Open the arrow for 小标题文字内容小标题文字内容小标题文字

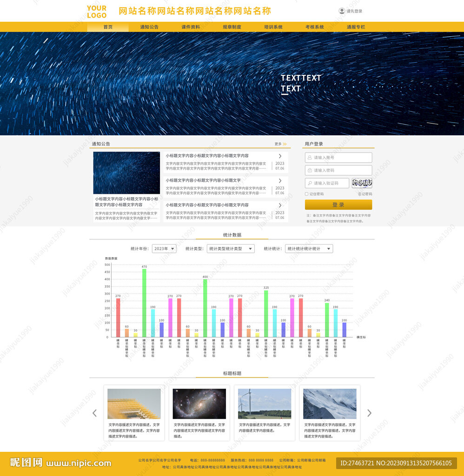(280, 180)
